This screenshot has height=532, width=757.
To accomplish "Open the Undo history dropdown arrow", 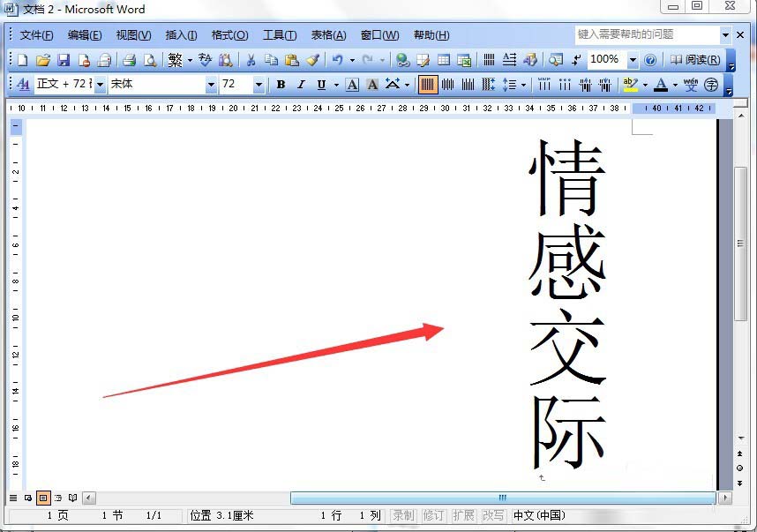I will coord(352,60).
